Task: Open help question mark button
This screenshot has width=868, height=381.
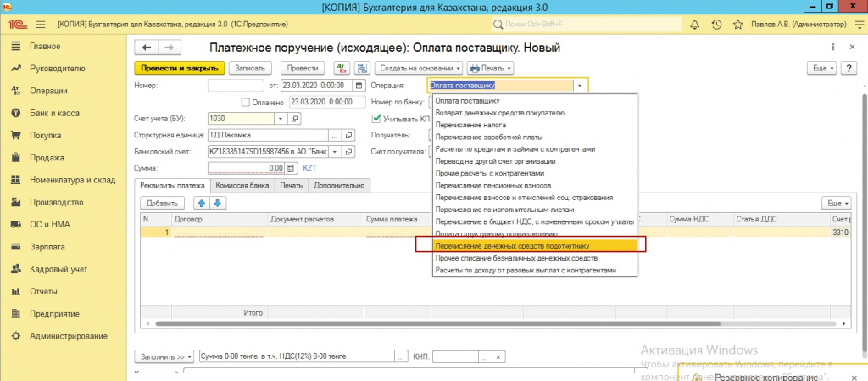Action: tap(848, 68)
